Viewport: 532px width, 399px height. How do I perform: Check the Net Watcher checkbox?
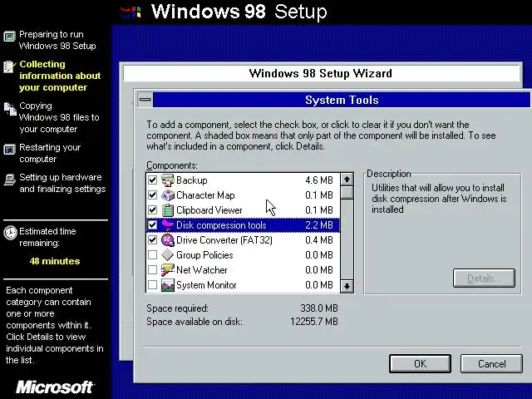pyautogui.click(x=152, y=269)
